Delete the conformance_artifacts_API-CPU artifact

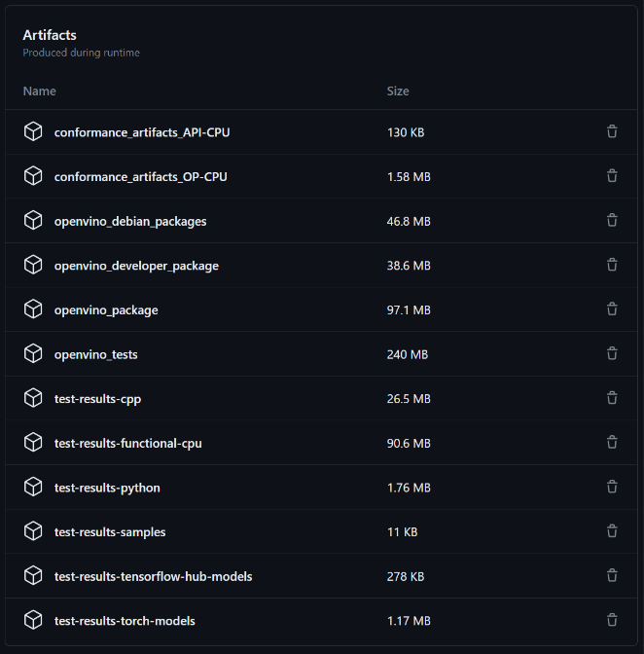point(612,131)
